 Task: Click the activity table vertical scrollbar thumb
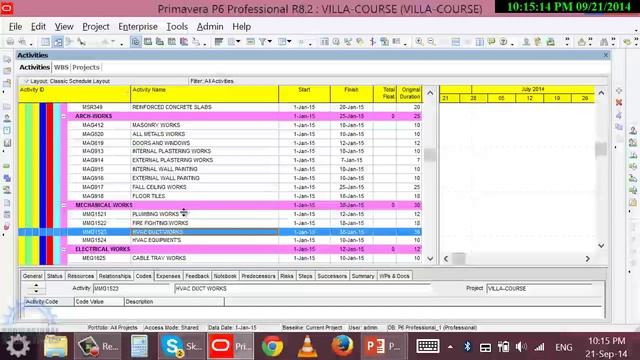pyautogui.click(x=430, y=155)
